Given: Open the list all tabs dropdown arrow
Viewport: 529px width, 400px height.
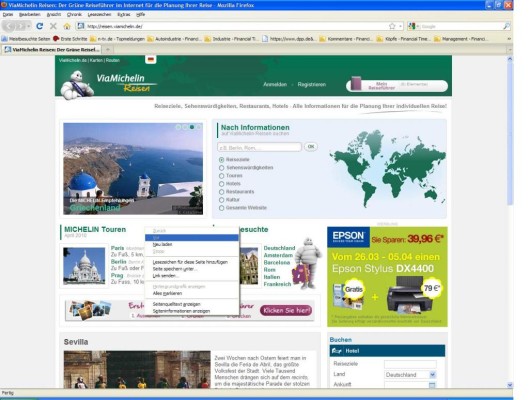Looking at the screenshot, I should [x=510, y=50].
